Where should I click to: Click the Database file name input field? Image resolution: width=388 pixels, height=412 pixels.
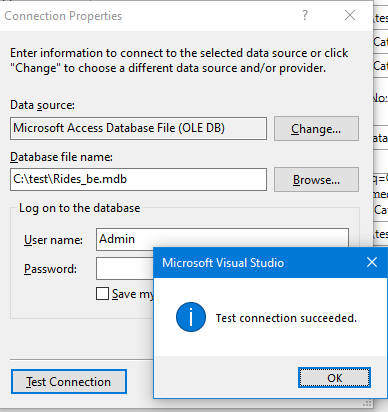pos(138,179)
